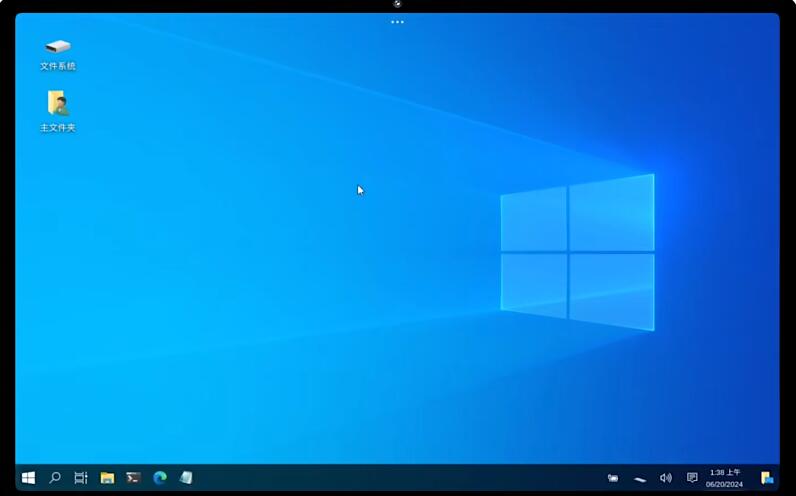
Task: Launch Microsoft Edge browser
Action: [160, 478]
